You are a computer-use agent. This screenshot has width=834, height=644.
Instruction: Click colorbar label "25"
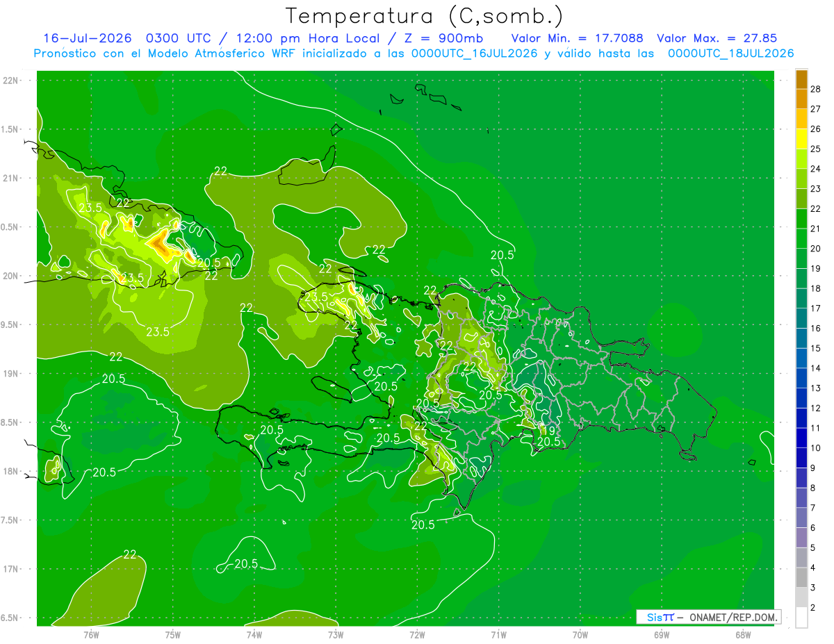pyautogui.click(x=816, y=149)
